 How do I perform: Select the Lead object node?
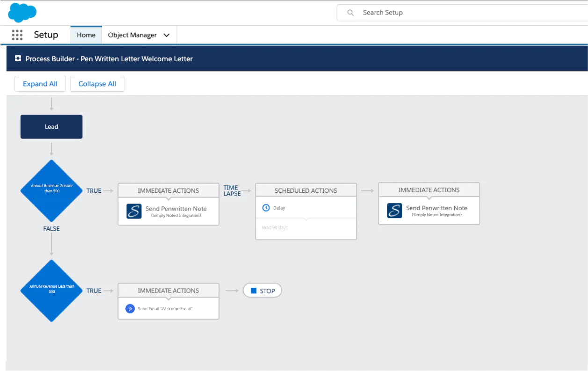coord(51,127)
